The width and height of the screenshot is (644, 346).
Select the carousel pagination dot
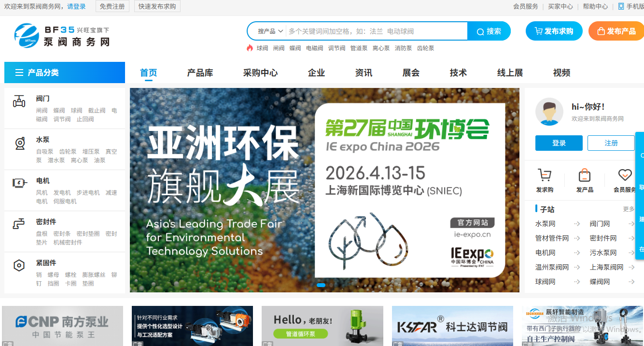click(321, 285)
